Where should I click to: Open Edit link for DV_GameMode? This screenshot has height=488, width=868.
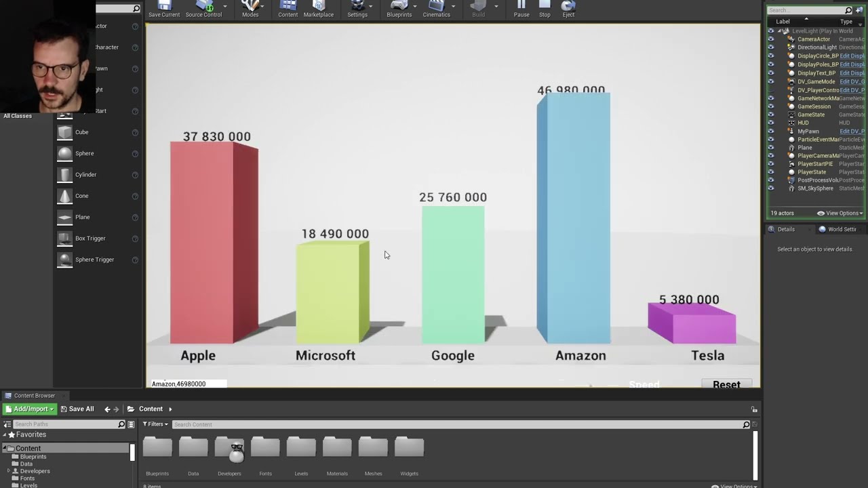(x=852, y=81)
